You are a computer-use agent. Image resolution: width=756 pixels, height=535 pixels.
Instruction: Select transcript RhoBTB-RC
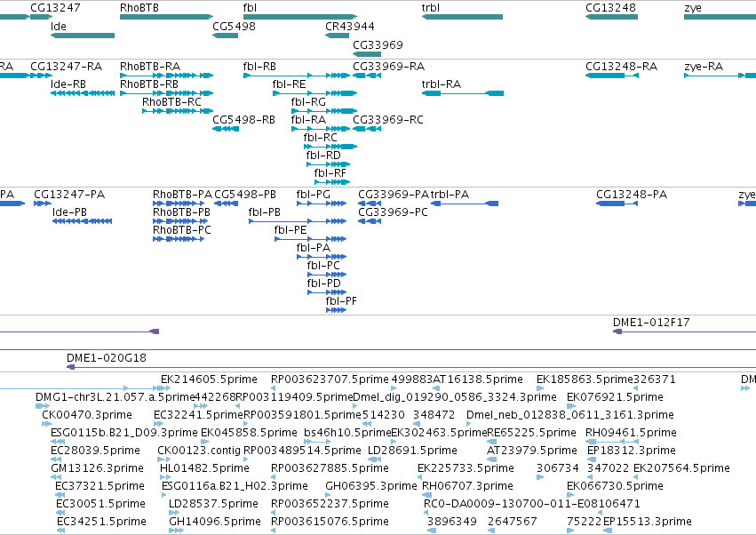[x=178, y=111]
